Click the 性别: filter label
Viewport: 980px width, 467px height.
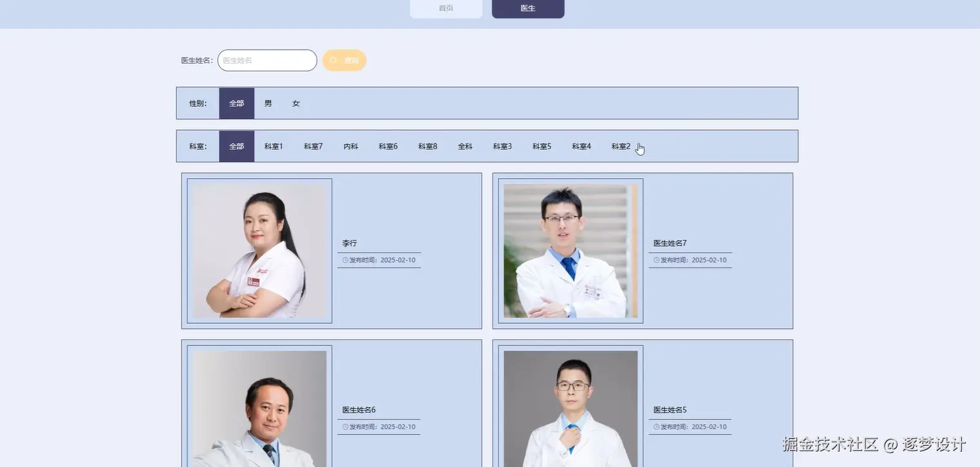(198, 104)
